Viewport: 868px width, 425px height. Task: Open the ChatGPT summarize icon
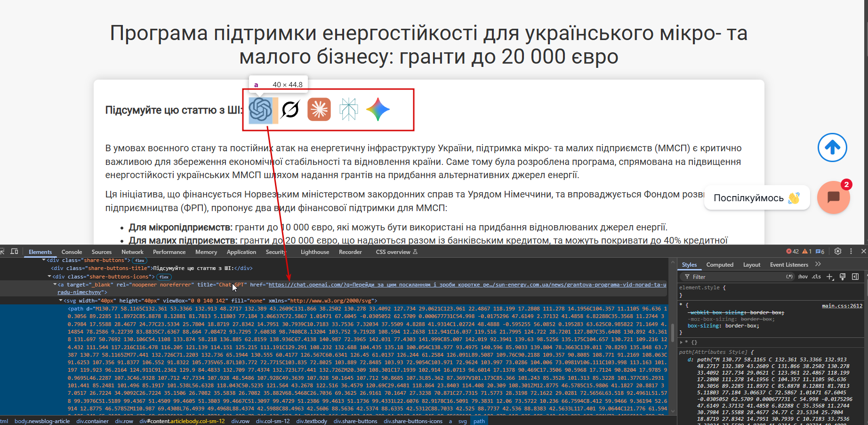(260, 110)
